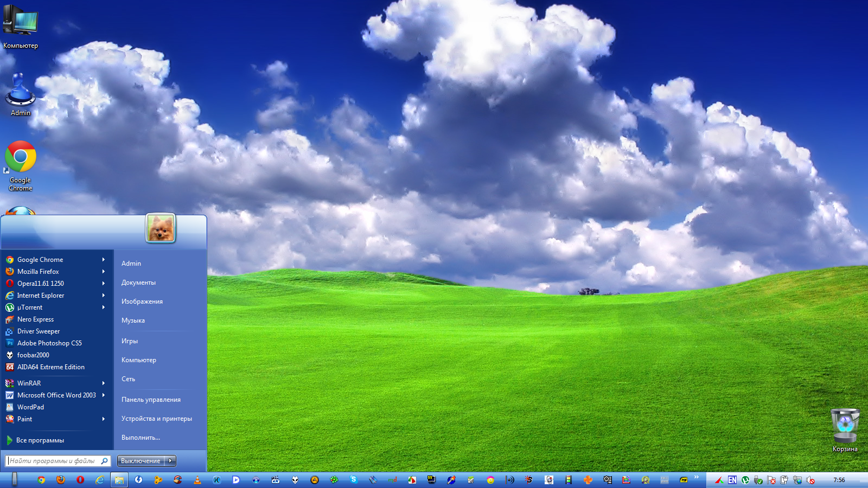Open VLC media player from taskbar

click(197, 480)
